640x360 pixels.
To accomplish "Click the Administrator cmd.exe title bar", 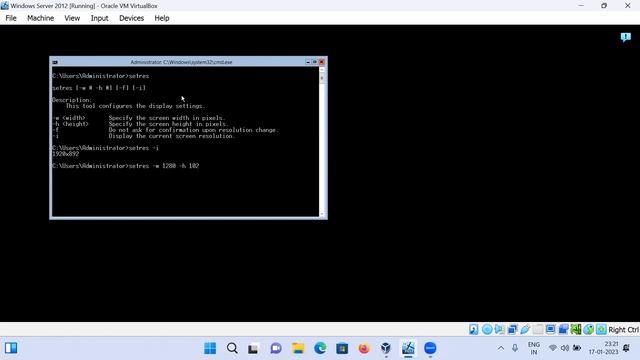I will 181,62.
